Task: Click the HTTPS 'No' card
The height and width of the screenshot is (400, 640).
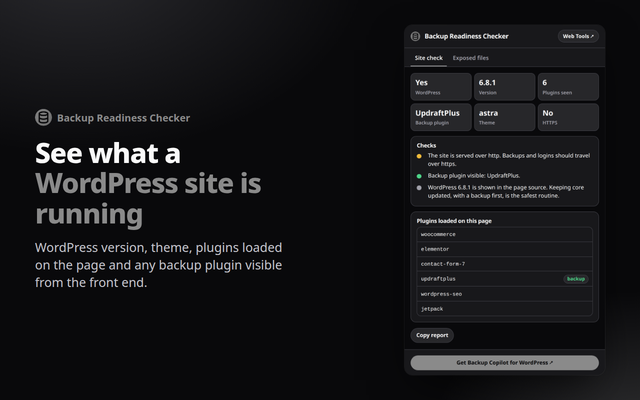Action: (x=568, y=117)
